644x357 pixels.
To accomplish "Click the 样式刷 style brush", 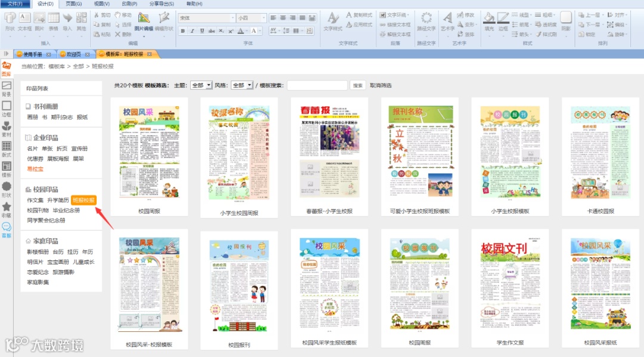I will [546, 34].
